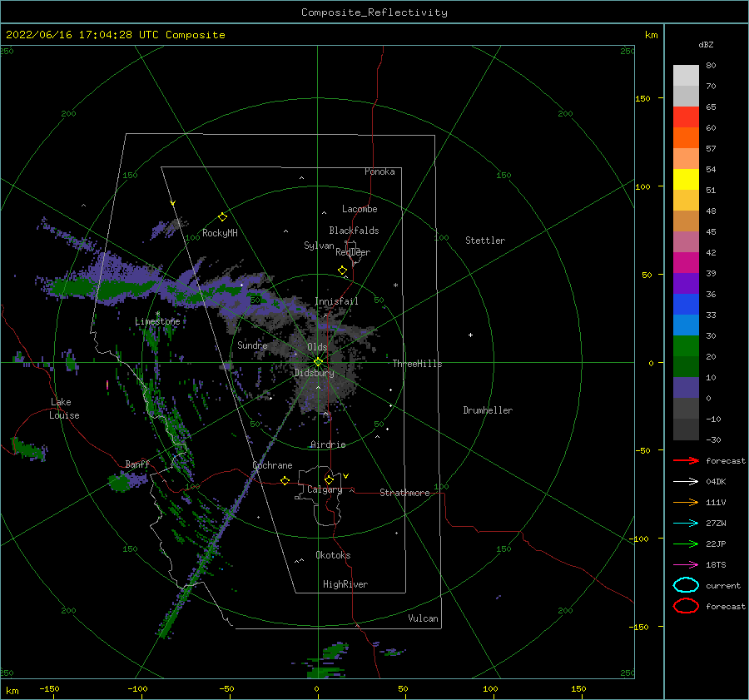Click the Ponoka label
This screenshot has height=700, width=749.
pos(379,171)
